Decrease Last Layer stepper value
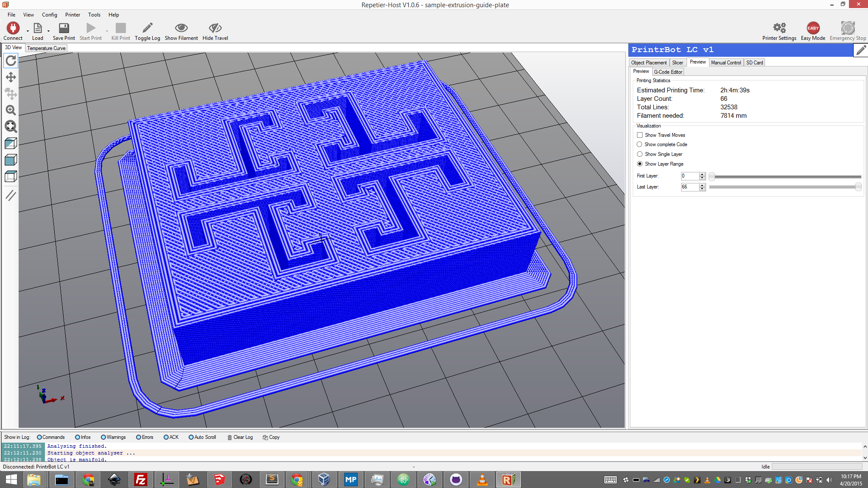 click(702, 189)
